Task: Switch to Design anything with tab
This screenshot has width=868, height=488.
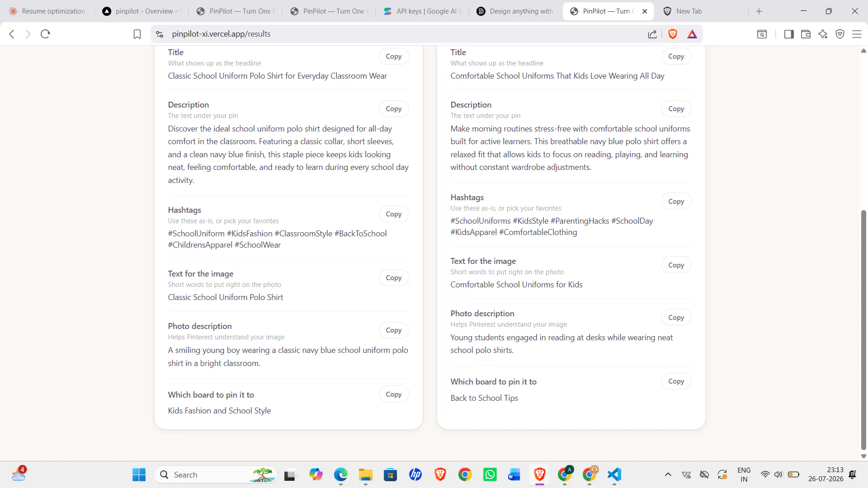Action: [x=515, y=11]
